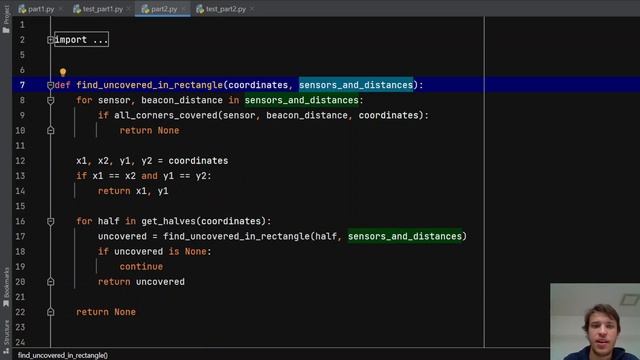This screenshot has height=360, width=640.
Task: Click sensors_and_distances in the line 8 for loop
Action: coord(301,100)
